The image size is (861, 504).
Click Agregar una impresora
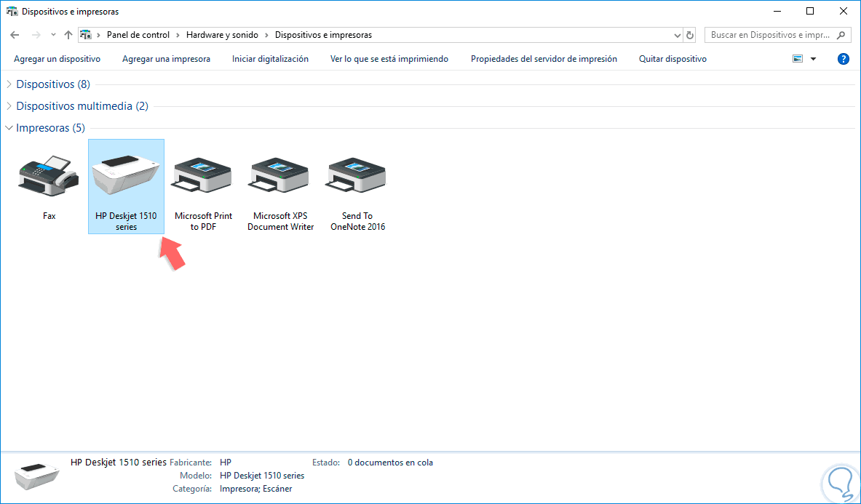(166, 59)
